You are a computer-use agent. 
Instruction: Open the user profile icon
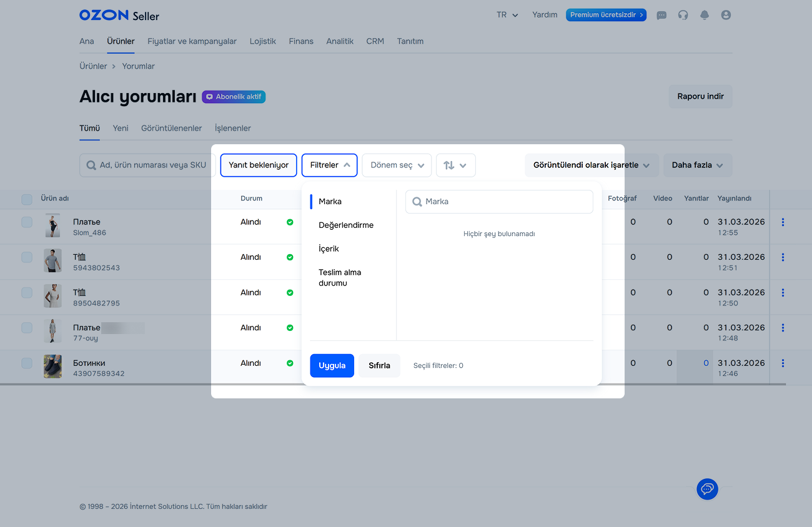pyautogui.click(x=726, y=15)
